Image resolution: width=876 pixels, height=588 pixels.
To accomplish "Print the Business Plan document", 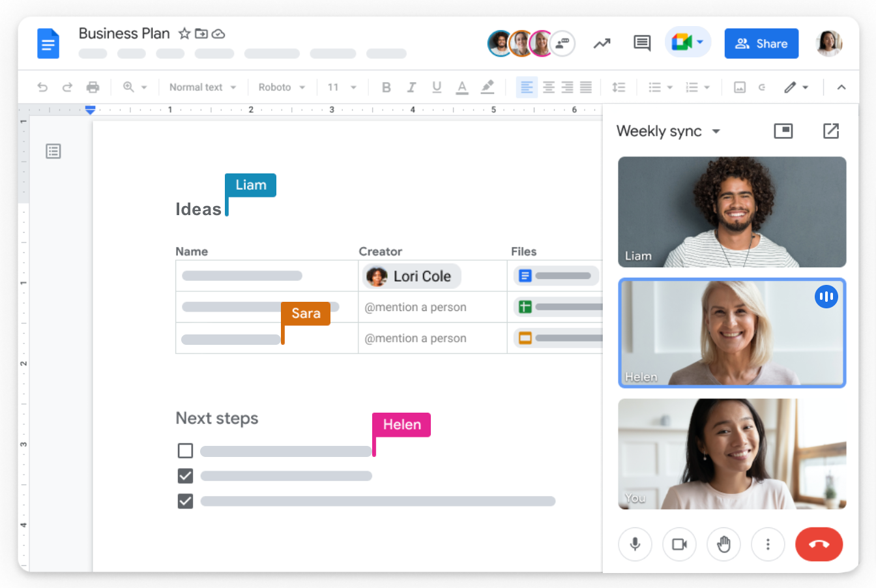I will click(93, 87).
